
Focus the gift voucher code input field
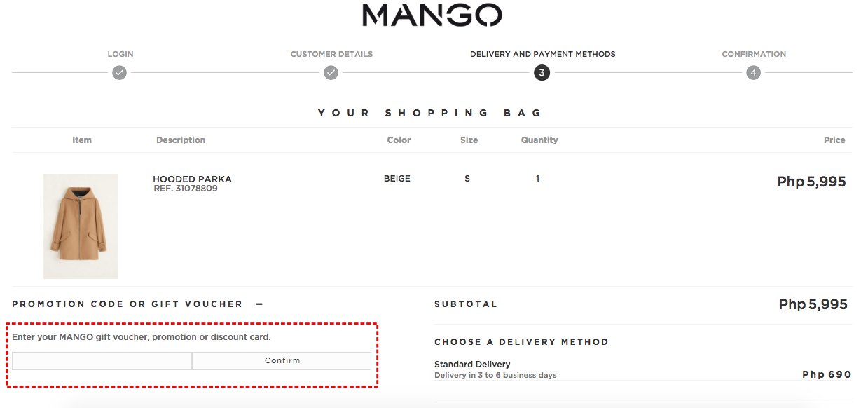tap(102, 360)
